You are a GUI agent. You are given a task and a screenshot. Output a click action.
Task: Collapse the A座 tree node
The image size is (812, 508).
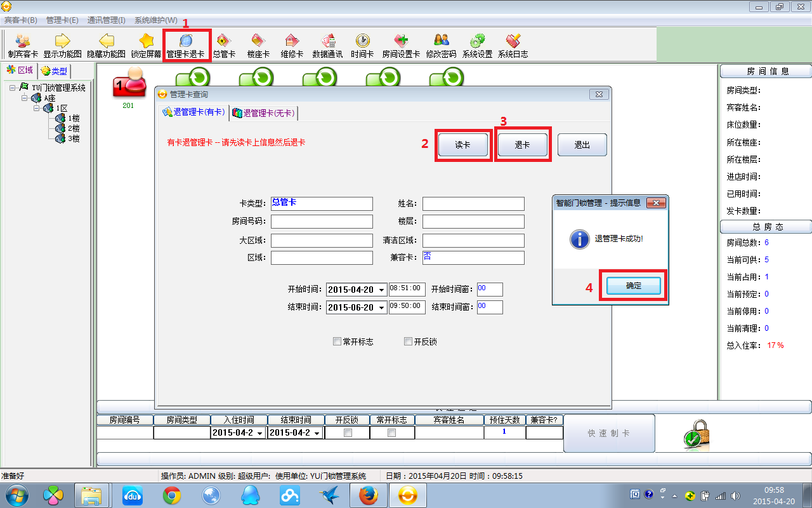click(x=25, y=98)
